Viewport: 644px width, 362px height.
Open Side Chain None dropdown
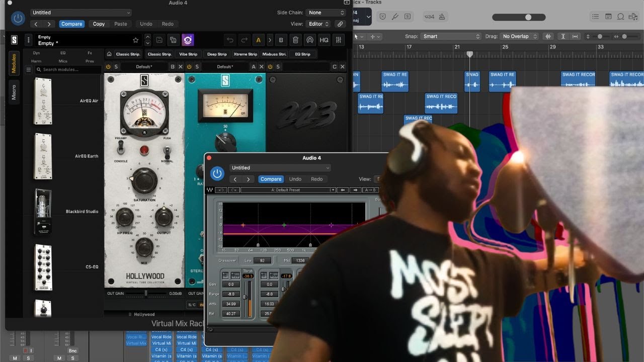click(x=326, y=13)
